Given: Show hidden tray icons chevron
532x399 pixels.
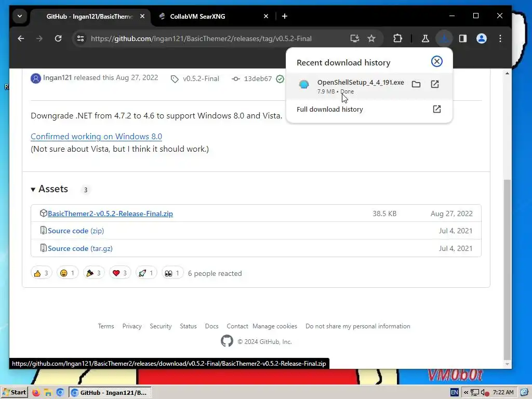Looking at the screenshot, I should [x=466, y=393].
